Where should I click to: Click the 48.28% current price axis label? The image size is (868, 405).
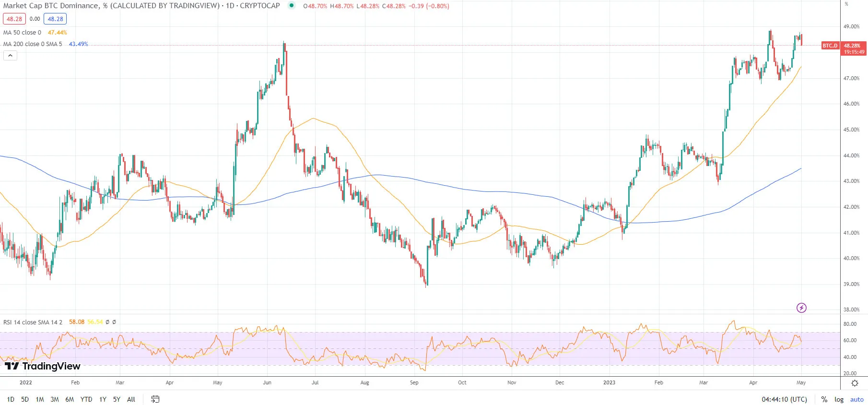tap(853, 46)
